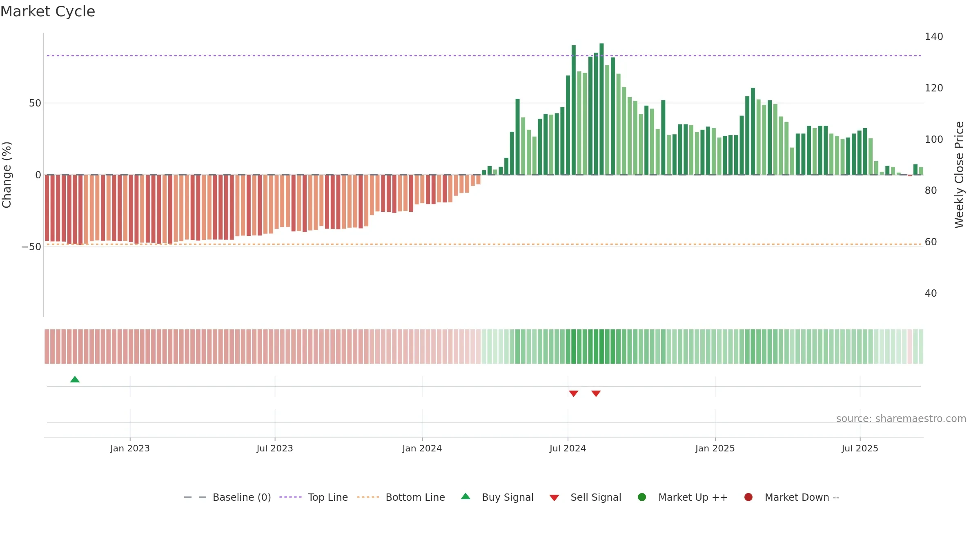
Task: Click the orange dotted line legend sample
Action: click(368, 497)
